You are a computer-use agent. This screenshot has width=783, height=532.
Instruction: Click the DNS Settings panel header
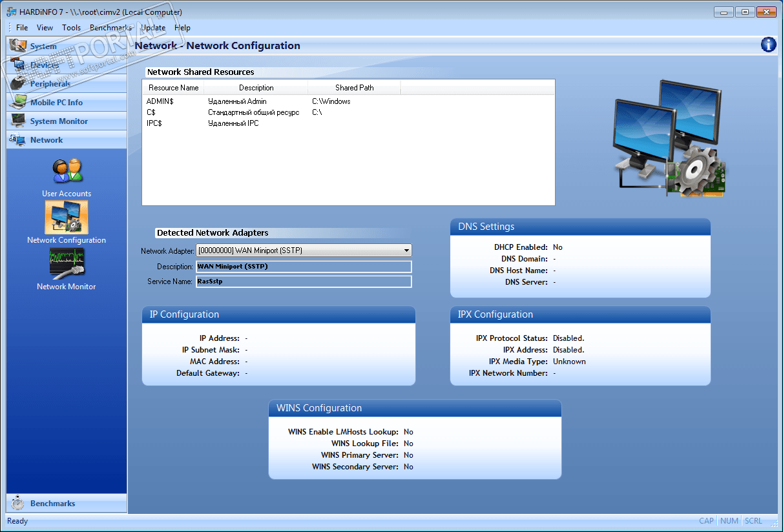580,227
